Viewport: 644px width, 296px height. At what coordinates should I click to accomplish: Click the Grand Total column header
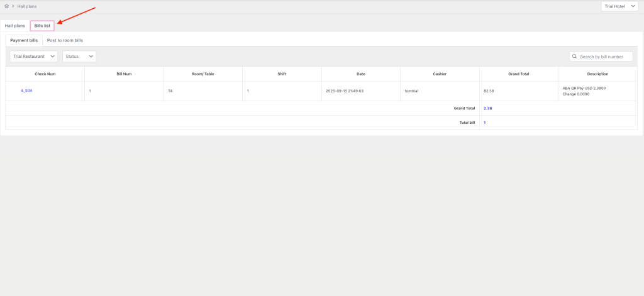518,74
